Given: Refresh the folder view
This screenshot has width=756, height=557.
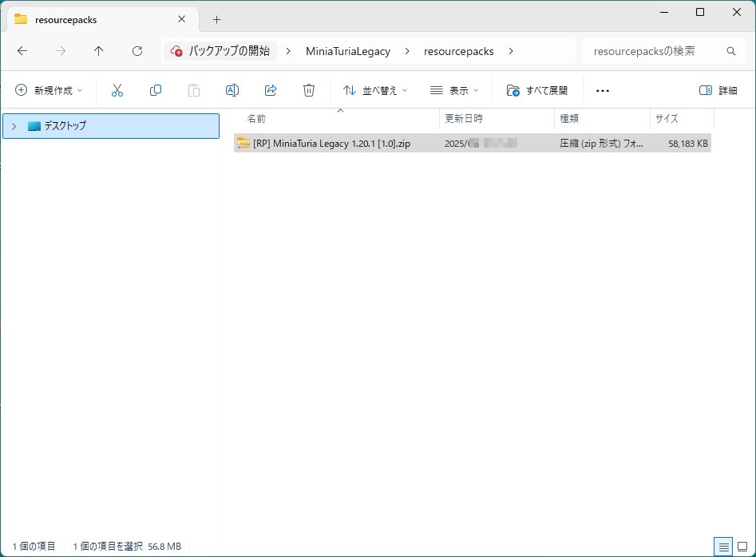Looking at the screenshot, I should click(x=137, y=51).
